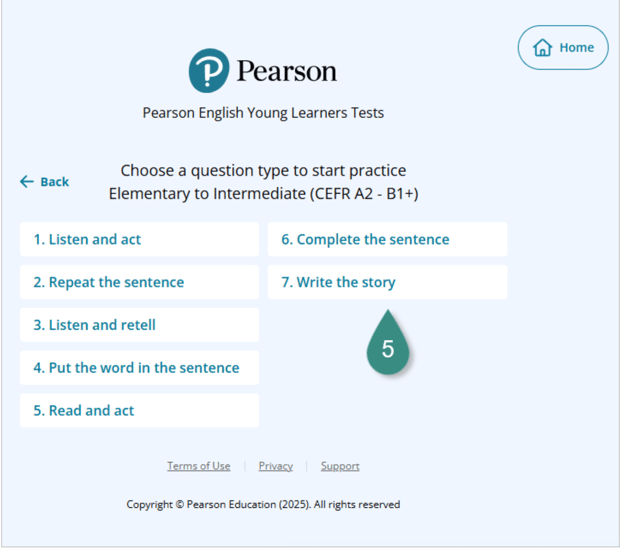Open the Support link
The width and height of the screenshot is (621, 549).
tap(340, 466)
